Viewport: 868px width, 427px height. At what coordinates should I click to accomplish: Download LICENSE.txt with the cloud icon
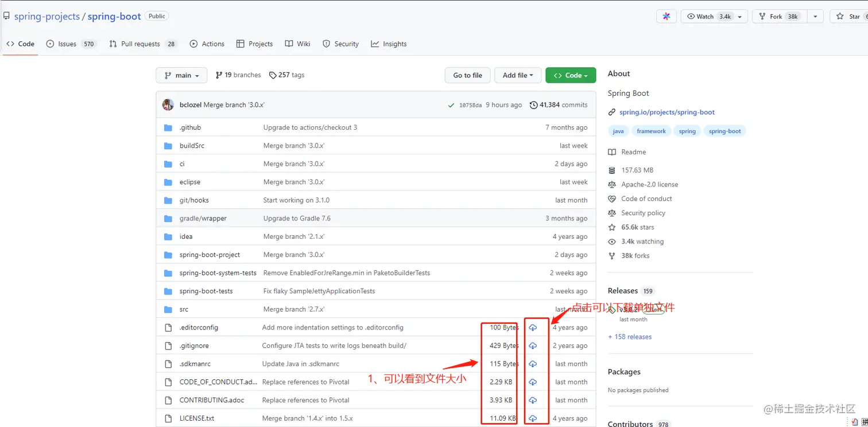point(533,418)
